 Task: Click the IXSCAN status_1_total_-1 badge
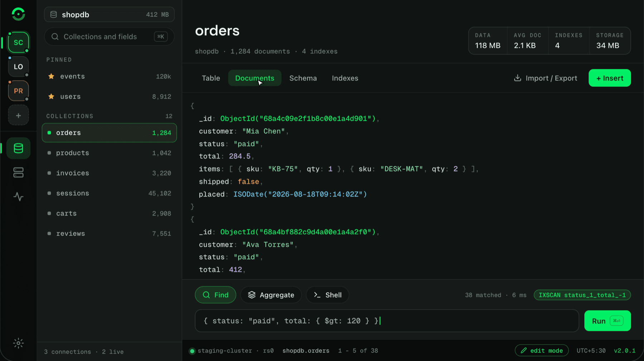582,295
